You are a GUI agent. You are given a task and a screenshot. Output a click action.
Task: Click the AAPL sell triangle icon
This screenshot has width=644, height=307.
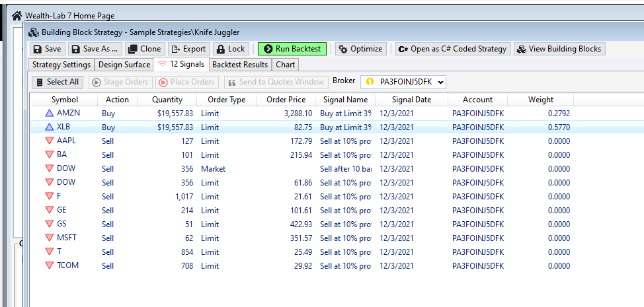(50, 141)
